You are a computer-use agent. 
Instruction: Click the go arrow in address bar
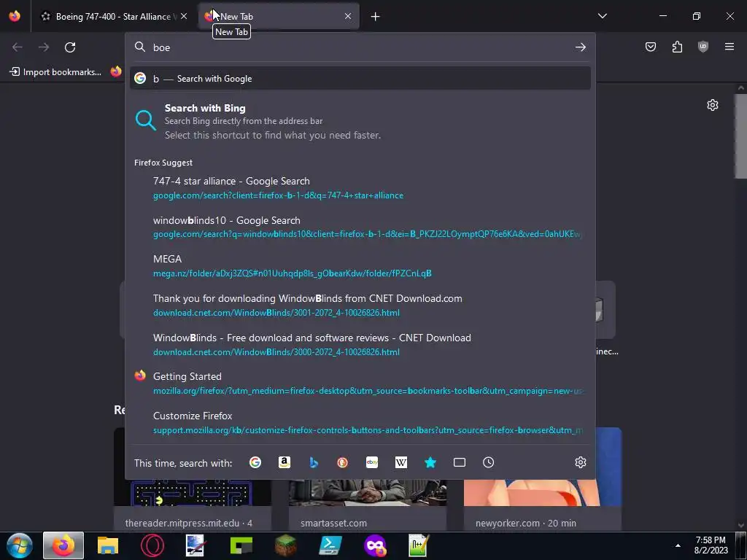(x=580, y=47)
